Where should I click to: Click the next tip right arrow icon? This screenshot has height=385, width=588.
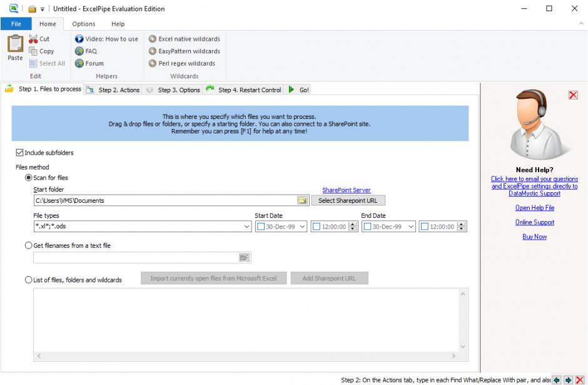(x=569, y=380)
